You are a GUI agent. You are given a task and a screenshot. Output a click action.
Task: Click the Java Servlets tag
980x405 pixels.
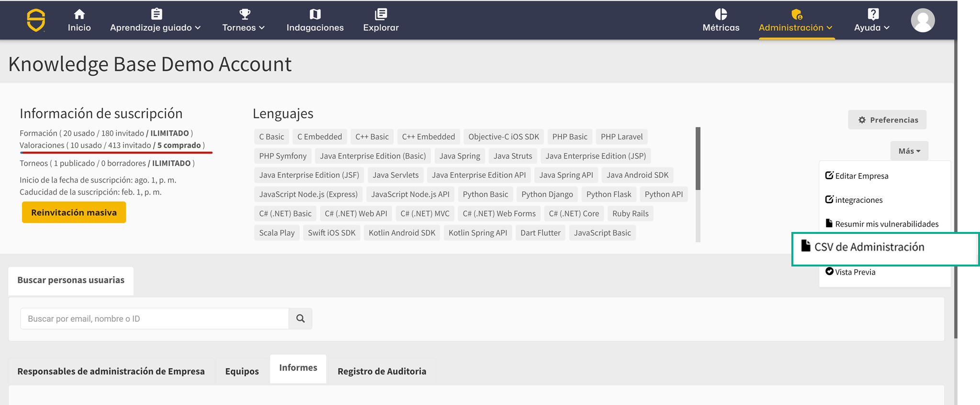[395, 175]
